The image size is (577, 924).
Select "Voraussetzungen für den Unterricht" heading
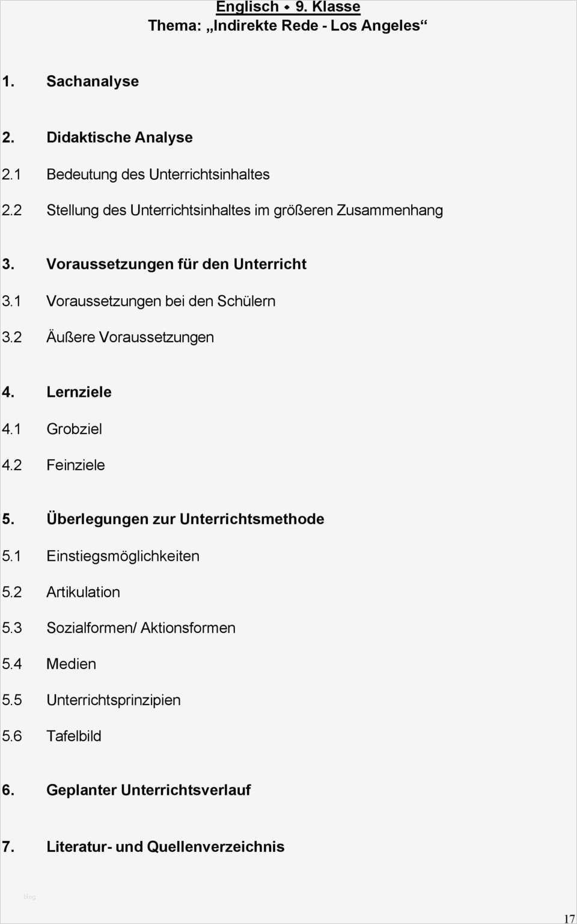[x=176, y=264]
